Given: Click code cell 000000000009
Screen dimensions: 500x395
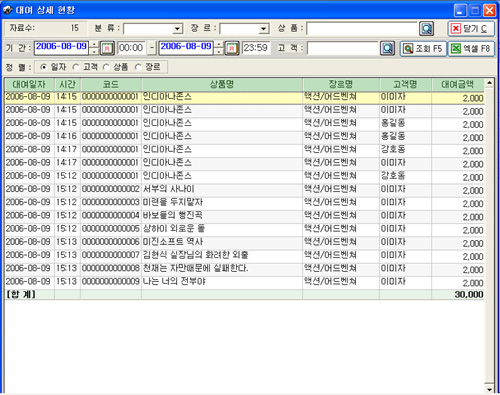Looking at the screenshot, I should [x=111, y=282].
